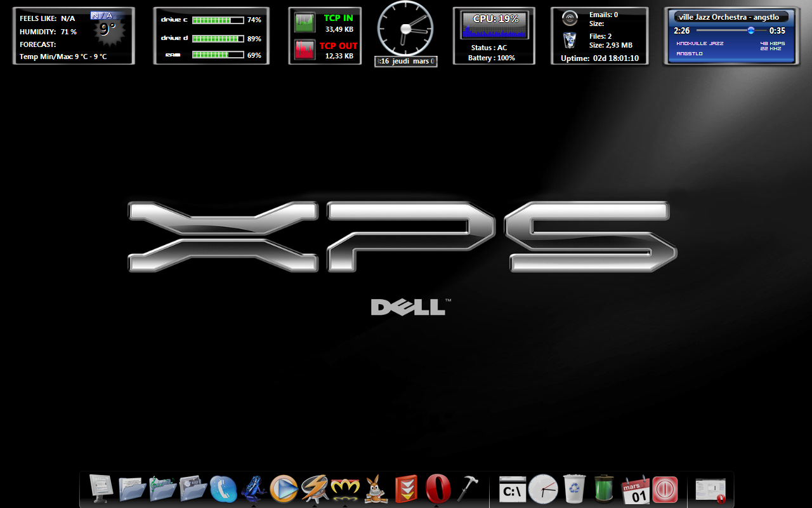Open the documents folder in the dock
This screenshot has height=508, width=812.
pyautogui.click(x=133, y=489)
